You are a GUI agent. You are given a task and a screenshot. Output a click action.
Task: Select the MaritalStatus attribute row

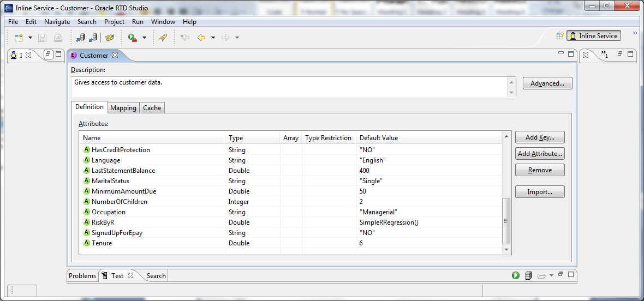click(290, 181)
